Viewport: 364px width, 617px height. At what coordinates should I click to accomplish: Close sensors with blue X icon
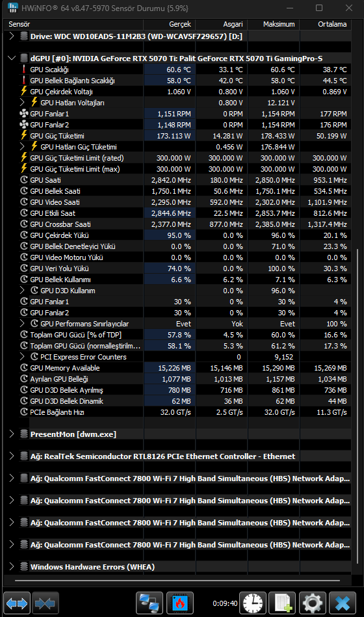343,603
